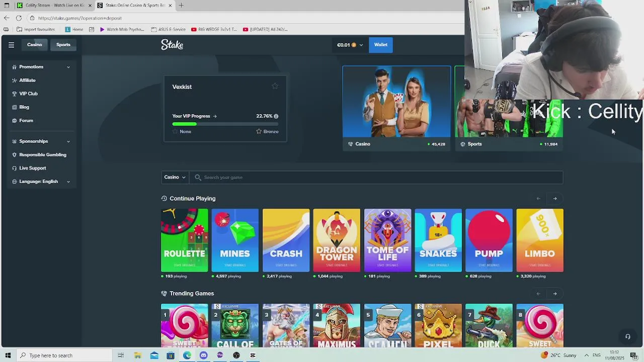Click the Casino button in the header
Viewport: 644px width, 362px height.
[35, 45]
